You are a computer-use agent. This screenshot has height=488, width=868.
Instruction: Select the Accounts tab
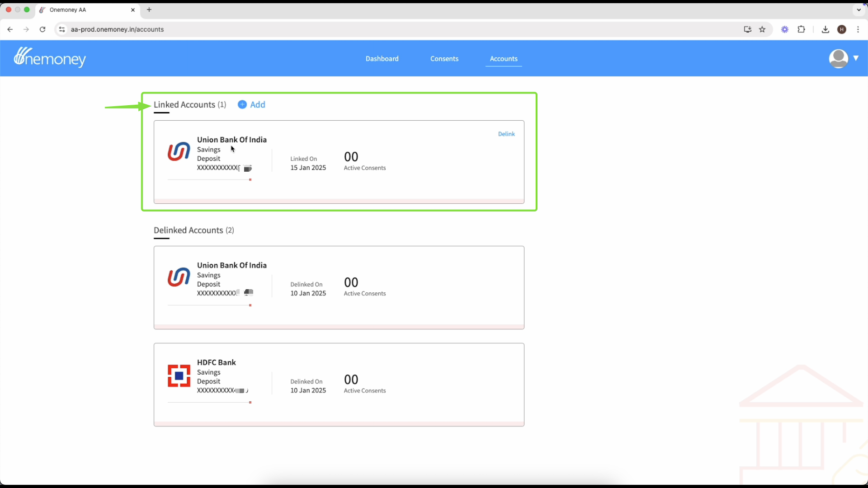(x=504, y=59)
